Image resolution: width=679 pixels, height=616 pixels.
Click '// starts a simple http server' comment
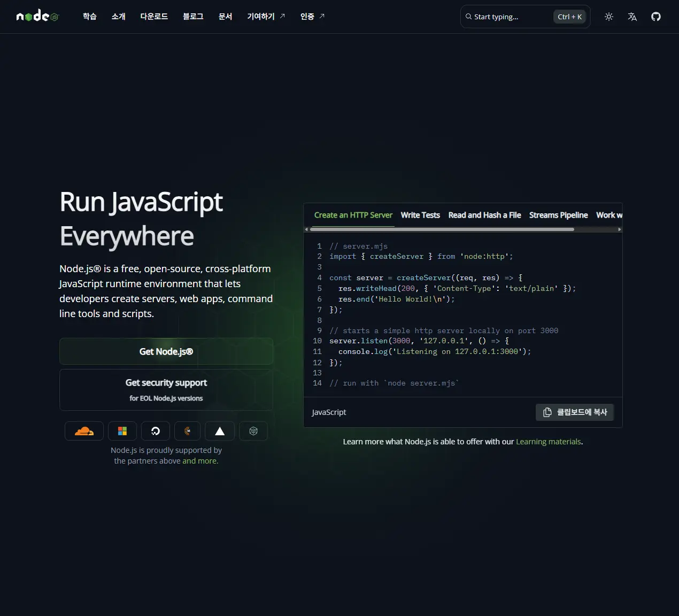click(x=444, y=331)
